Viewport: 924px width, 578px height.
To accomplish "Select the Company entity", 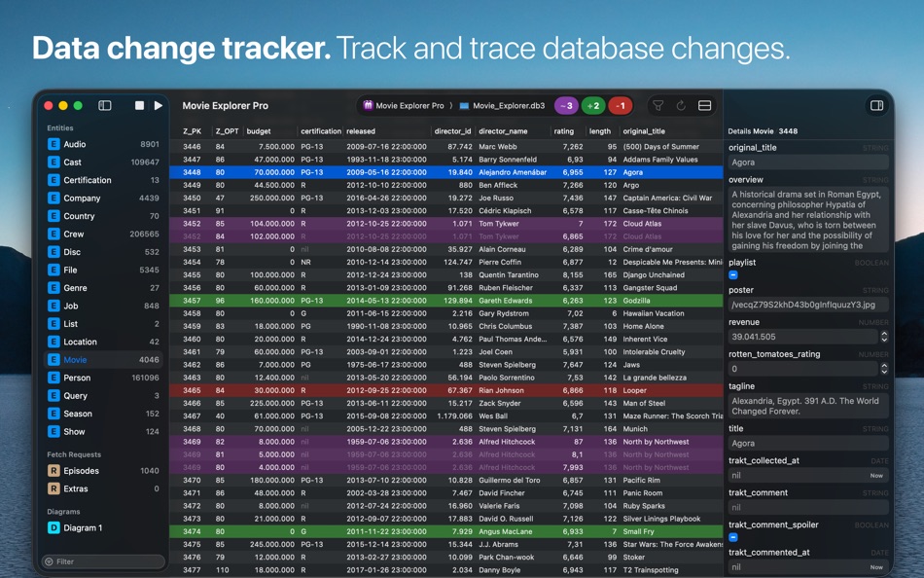I will pos(103,199).
